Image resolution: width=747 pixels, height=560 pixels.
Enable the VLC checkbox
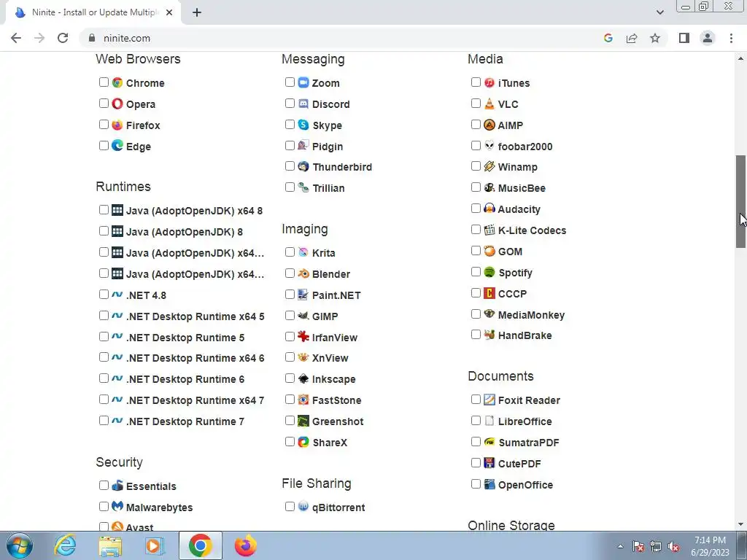(x=476, y=104)
